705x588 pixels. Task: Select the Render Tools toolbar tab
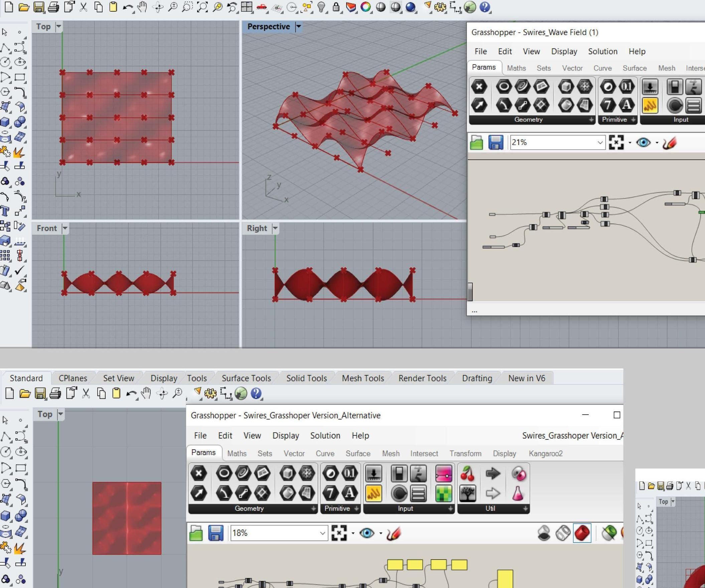tap(422, 378)
